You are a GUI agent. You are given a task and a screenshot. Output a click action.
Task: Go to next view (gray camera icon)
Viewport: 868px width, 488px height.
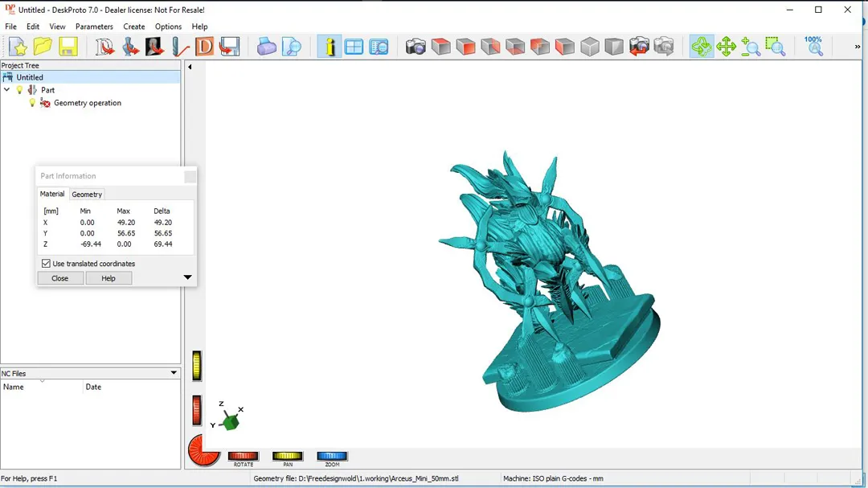664,47
